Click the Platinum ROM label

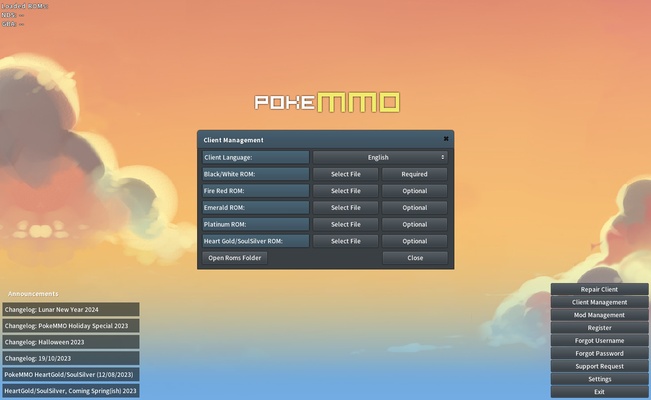[x=256, y=224]
